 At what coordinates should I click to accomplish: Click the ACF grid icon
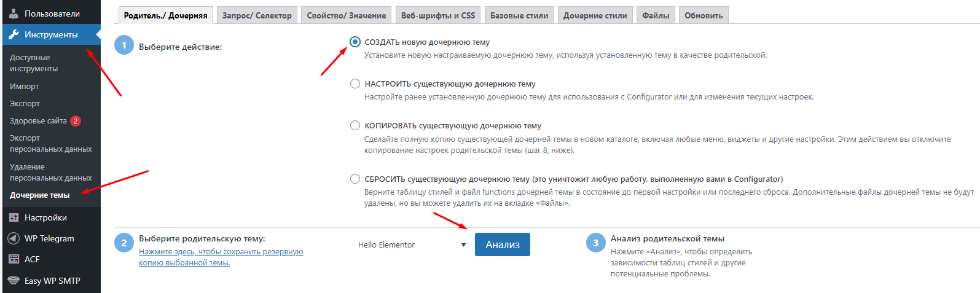[x=14, y=259]
